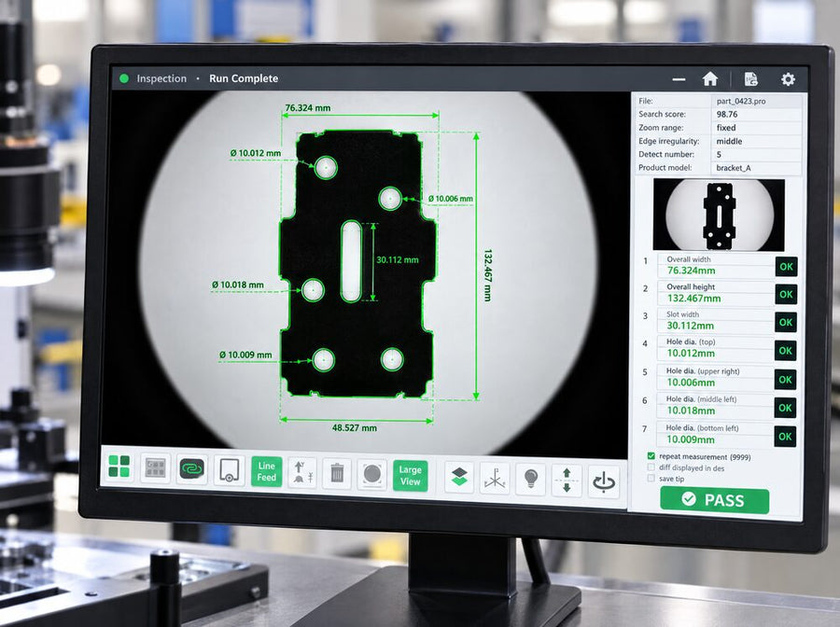The image size is (840, 627).
Task: Click the Ø 10.012 mm hole annotation
Action: coord(256,153)
